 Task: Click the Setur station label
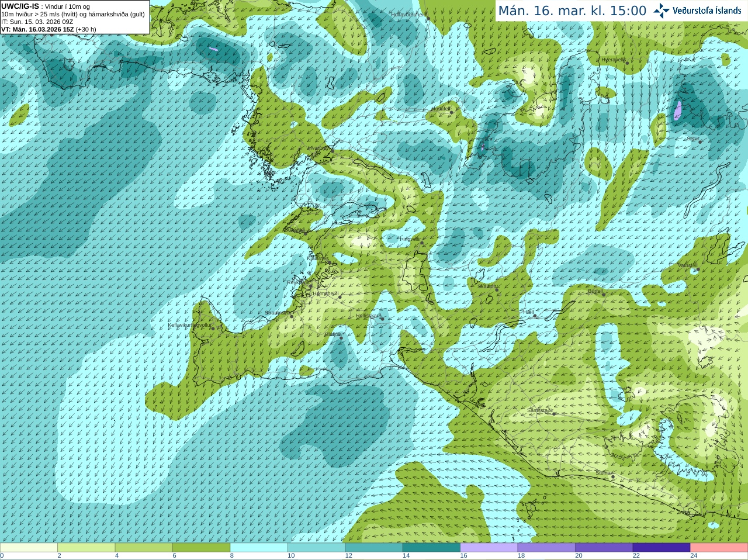pyautogui.click(x=693, y=139)
